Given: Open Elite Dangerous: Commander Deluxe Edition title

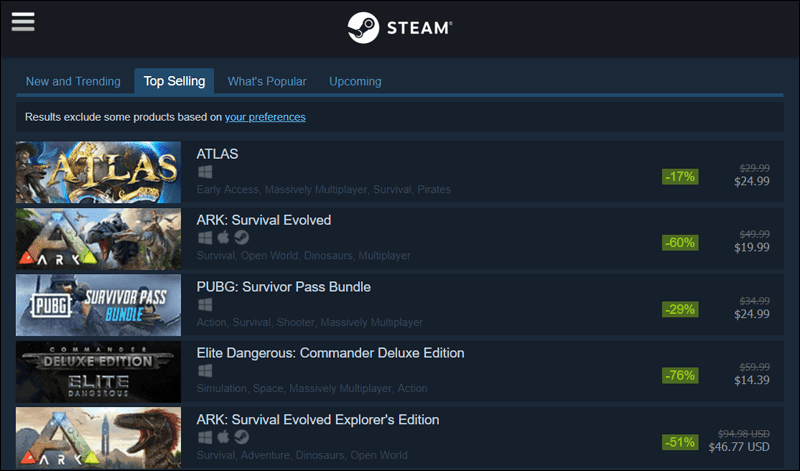Looking at the screenshot, I should (330, 353).
